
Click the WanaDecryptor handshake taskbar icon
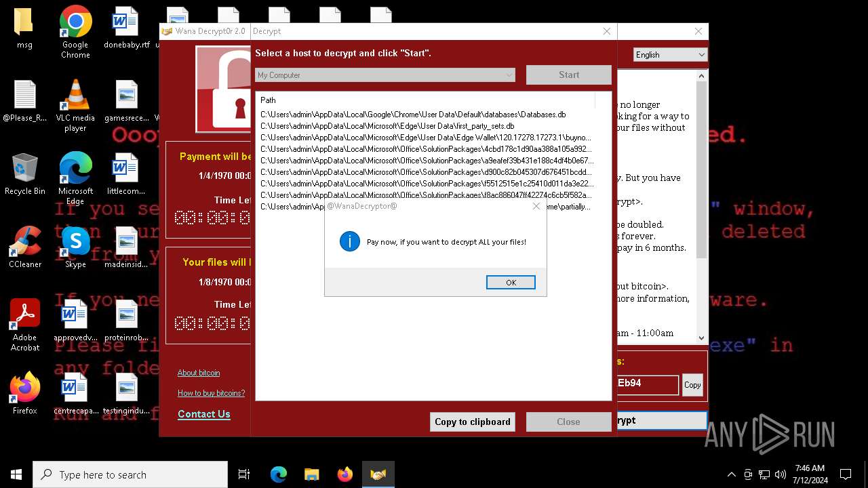378,474
